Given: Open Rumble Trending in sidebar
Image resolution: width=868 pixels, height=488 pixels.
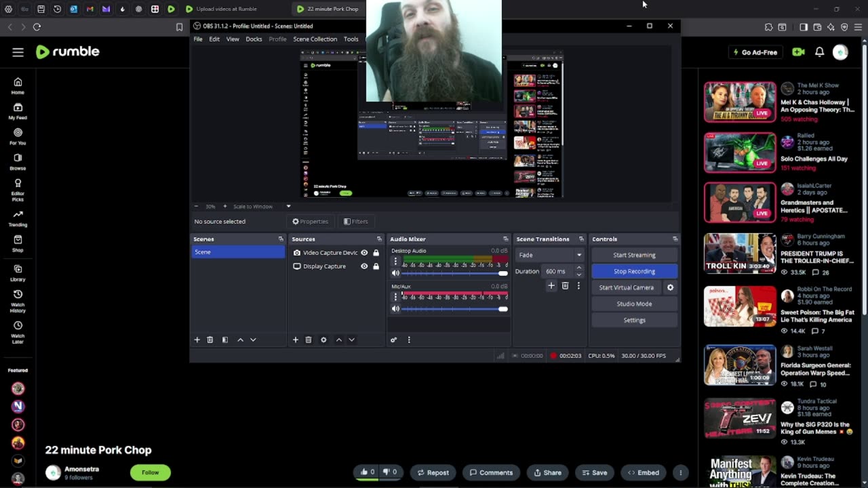Looking at the screenshot, I should (x=18, y=218).
